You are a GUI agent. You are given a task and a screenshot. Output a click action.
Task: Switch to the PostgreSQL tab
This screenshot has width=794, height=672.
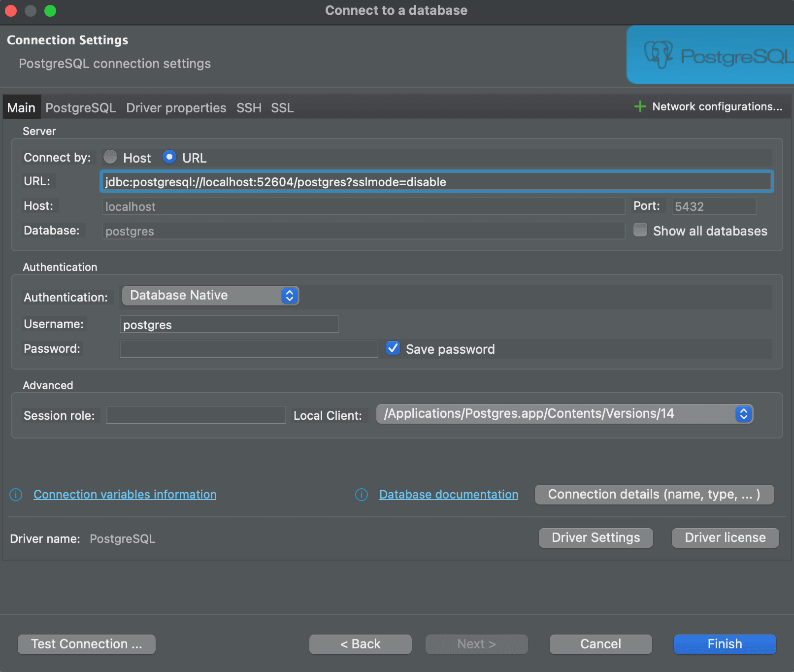pyautogui.click(x=80, y=107)
